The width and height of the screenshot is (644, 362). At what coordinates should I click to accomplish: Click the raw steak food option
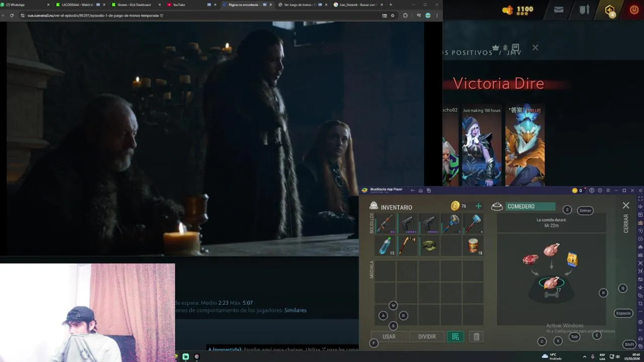pyautogui.click(x=530, y=259)
